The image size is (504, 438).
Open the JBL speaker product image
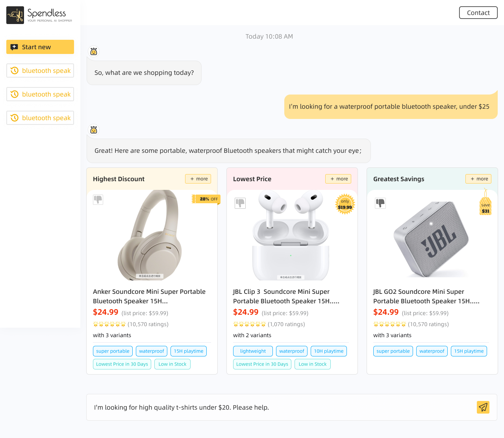pos(432,239)
